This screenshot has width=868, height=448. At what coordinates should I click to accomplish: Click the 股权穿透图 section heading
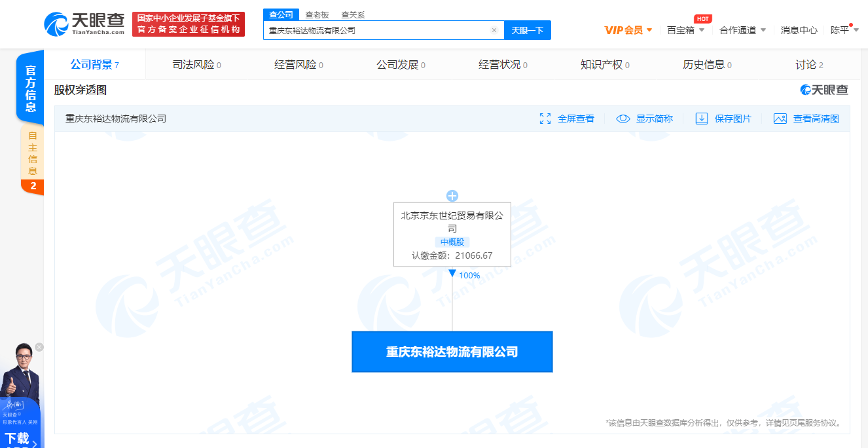[80, 90]
